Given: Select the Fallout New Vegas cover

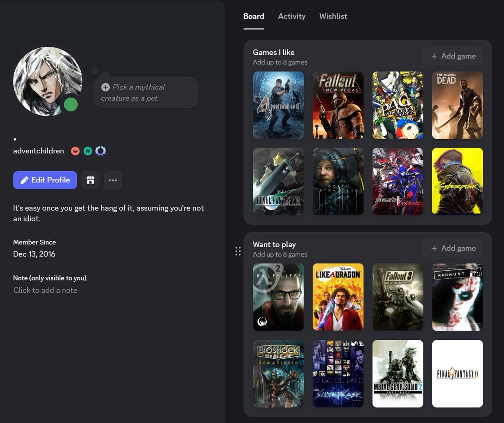Looking at the screenshot, I should click(x=338, y=105).
